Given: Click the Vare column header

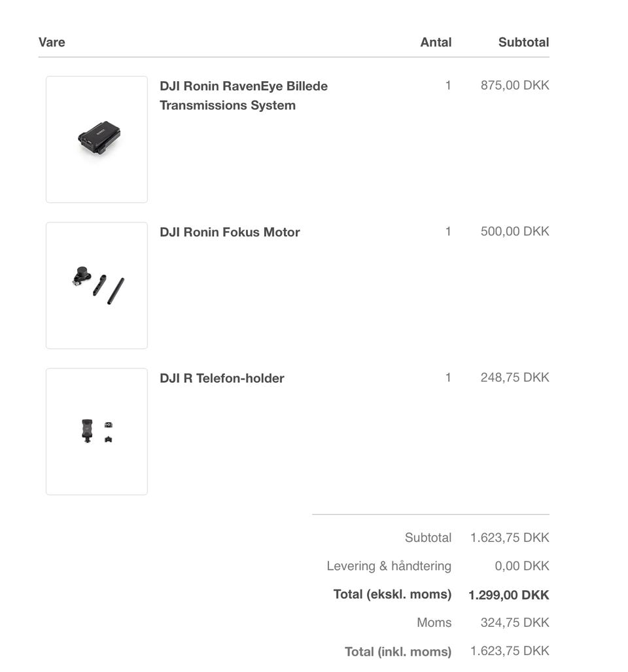Looking at the screenshot, I should [x=52, y=43].
